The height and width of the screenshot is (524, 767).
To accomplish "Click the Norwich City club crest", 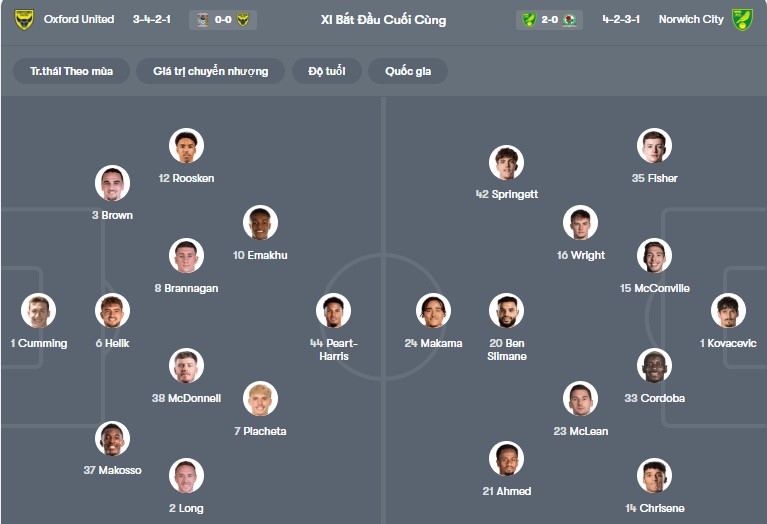I will 741,19.
